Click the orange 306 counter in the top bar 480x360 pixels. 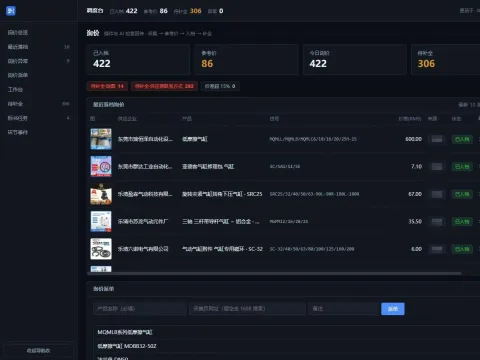195,11
